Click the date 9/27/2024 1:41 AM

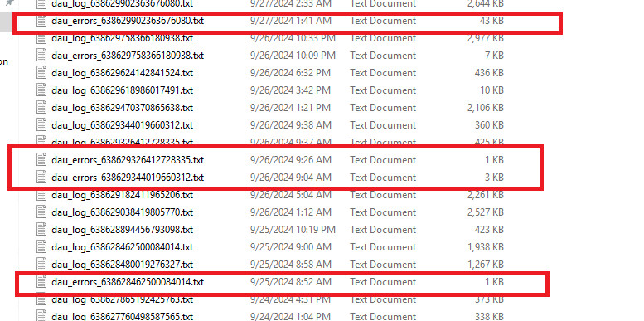[291, 21]
